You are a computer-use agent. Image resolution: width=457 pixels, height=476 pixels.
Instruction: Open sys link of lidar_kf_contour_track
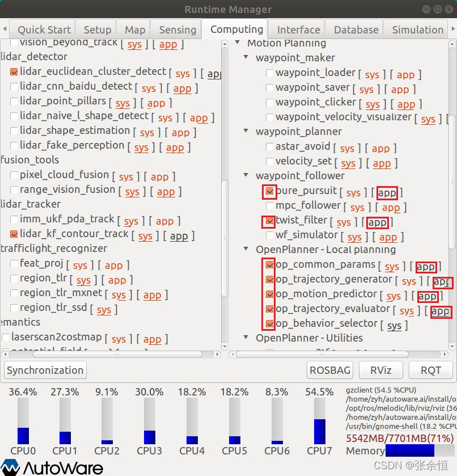[145, 236]
